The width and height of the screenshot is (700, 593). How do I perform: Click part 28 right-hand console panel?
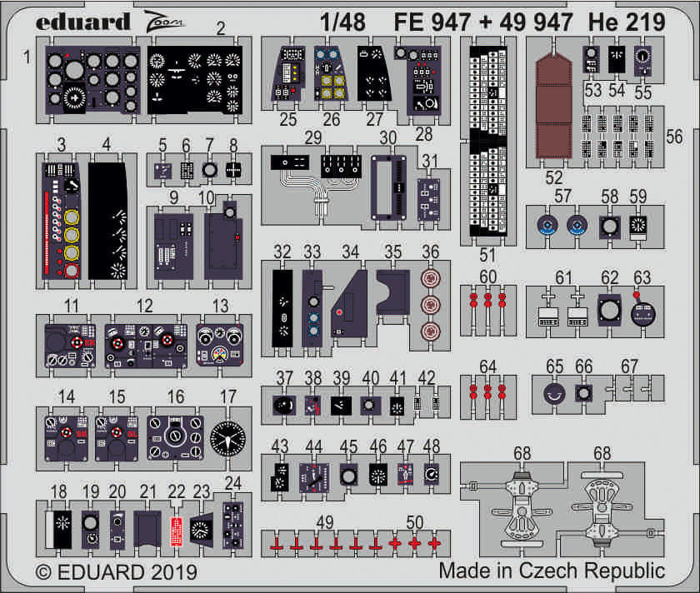[x=418, y=80]
